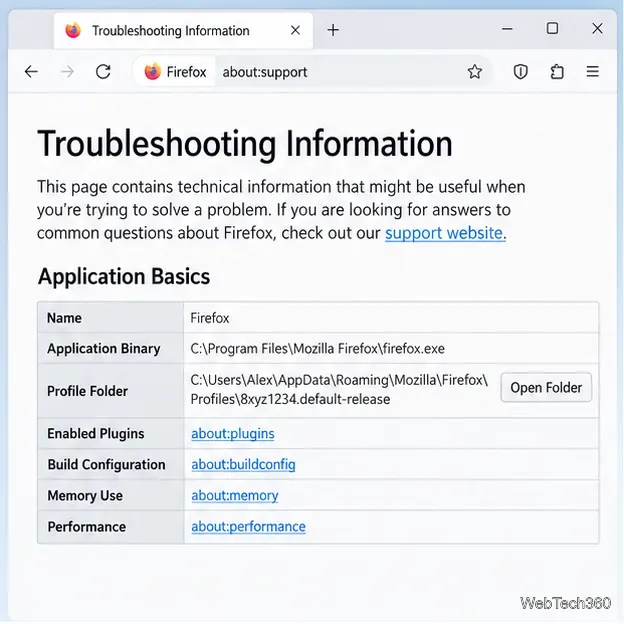Open the hamburger application menu
This screenshot has width=624, height=624.
click(593, 72)
